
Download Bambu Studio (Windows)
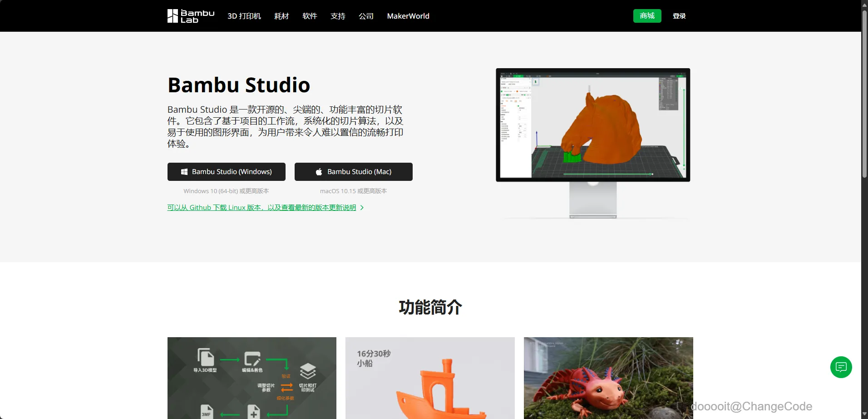[x=227, y=172]
